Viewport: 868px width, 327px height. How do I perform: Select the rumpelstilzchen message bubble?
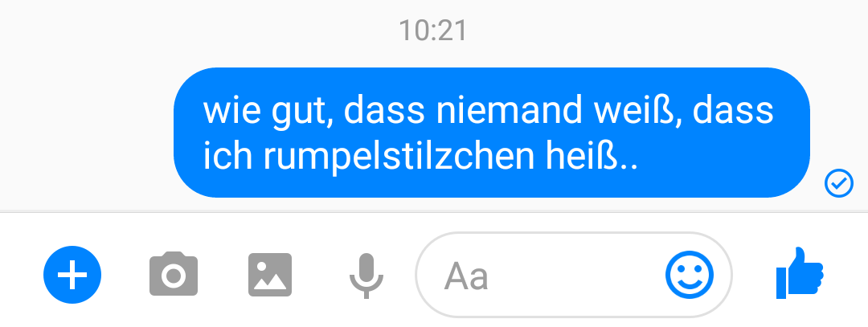click(492, 133)
